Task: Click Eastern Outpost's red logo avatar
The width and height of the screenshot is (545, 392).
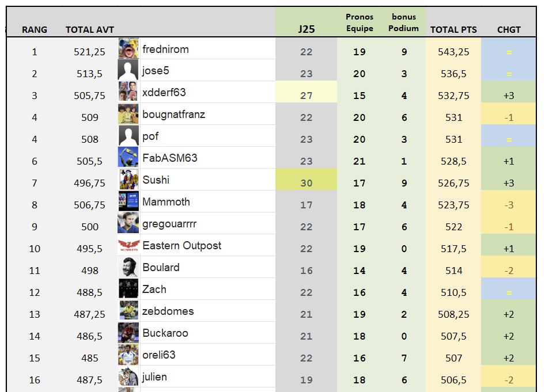Action: pyautogui.click(x=128, y=246)
